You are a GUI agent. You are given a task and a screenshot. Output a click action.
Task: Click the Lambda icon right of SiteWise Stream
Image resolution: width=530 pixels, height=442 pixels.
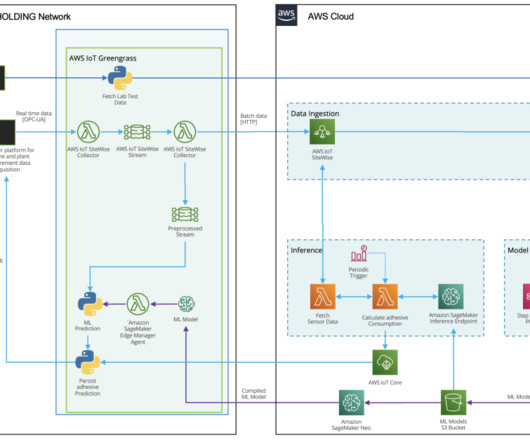(x=185, y=132)
